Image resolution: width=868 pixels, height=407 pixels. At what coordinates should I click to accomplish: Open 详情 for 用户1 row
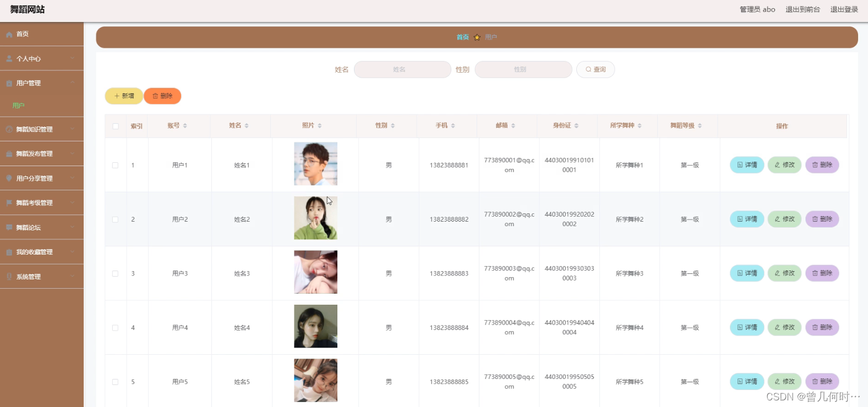(747, 165)
